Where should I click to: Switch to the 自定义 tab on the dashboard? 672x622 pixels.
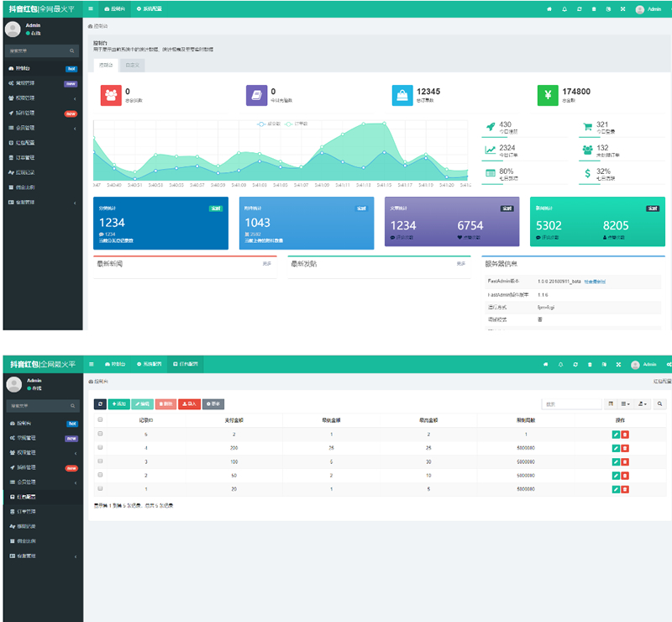pos(132,65)
